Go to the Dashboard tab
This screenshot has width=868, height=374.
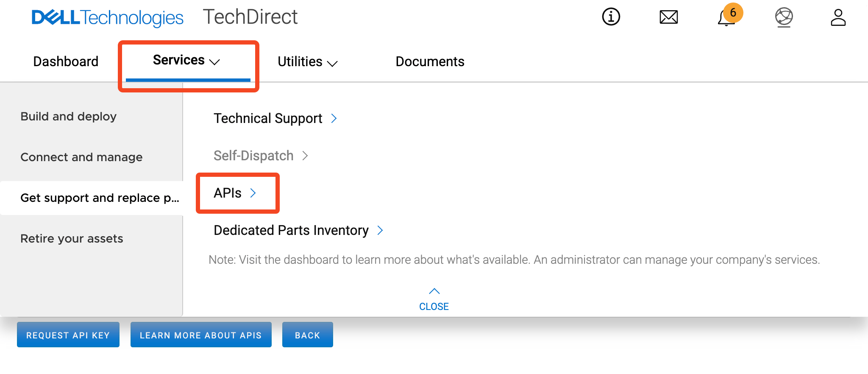[66, 61]
